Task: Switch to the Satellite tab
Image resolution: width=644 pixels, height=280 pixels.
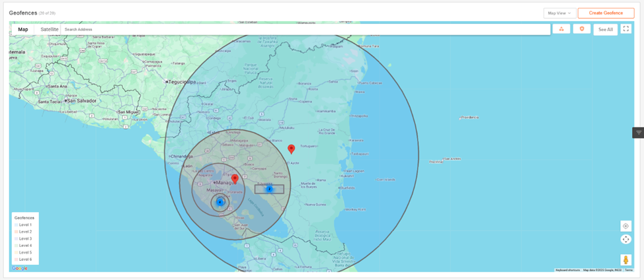Action: [x=50, y=30]
